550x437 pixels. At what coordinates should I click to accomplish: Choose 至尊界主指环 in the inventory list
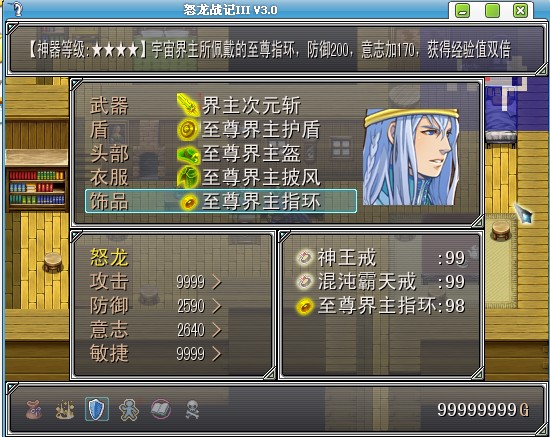click(382, 306)
